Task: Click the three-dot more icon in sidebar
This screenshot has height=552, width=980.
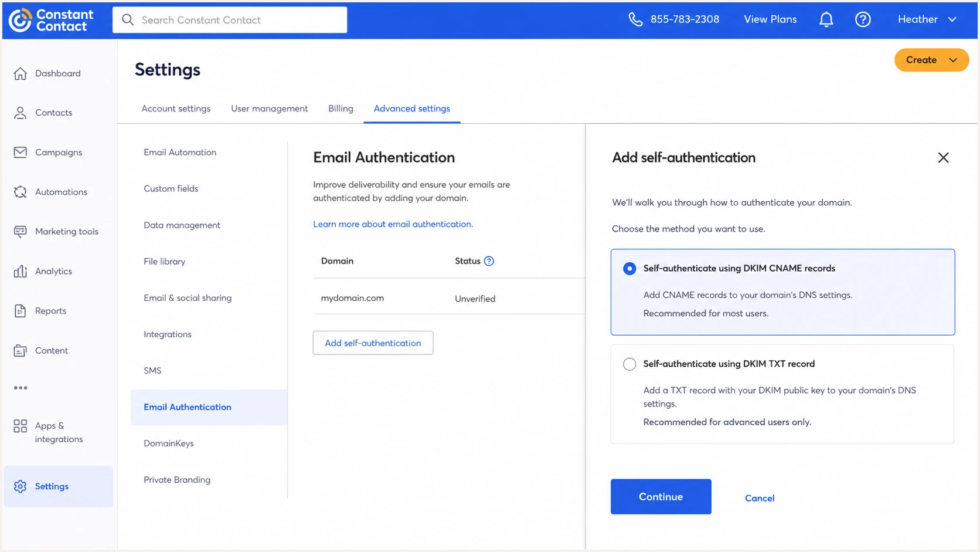Action: pyautogui.click(x=21, y=388)
